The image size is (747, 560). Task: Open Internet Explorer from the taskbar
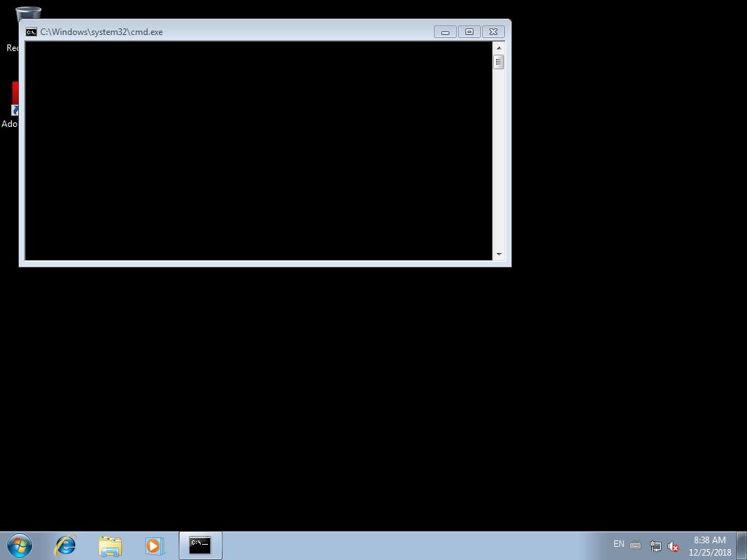(65, 545)
